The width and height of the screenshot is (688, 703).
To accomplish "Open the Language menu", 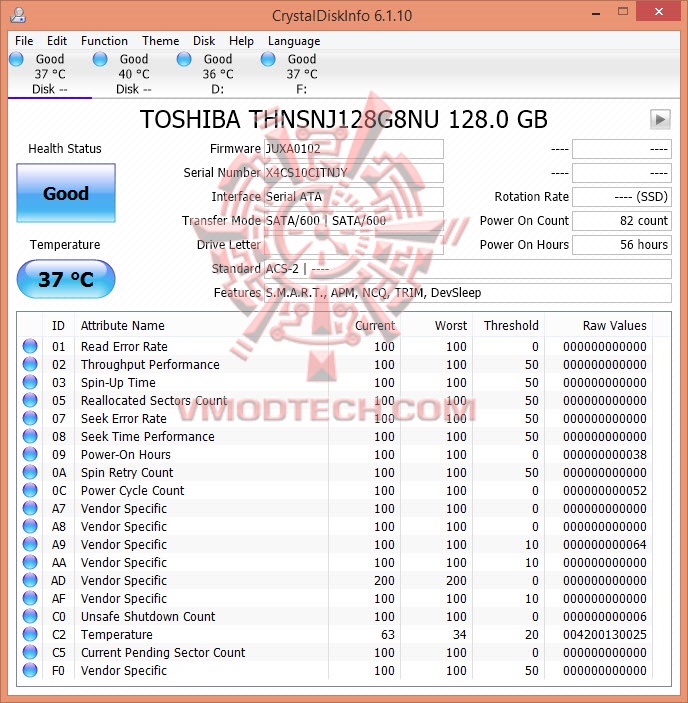I will pyautogui.click(x=294, y=41).
